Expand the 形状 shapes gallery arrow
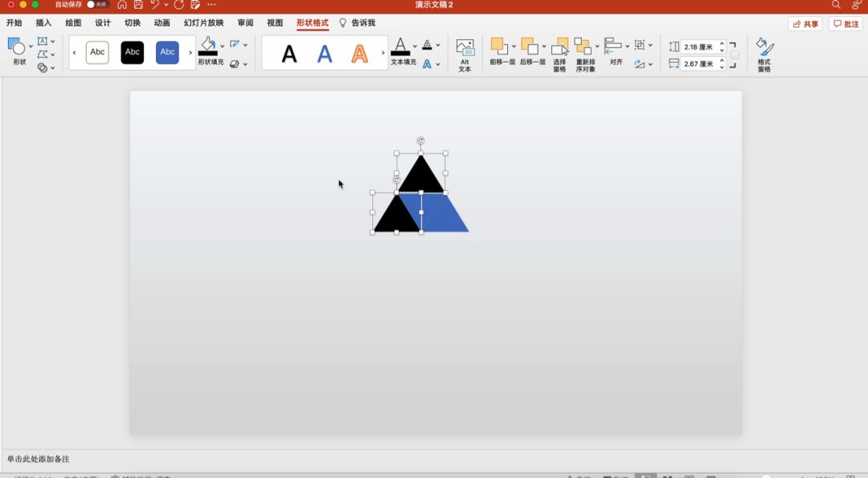 (31, 47)
